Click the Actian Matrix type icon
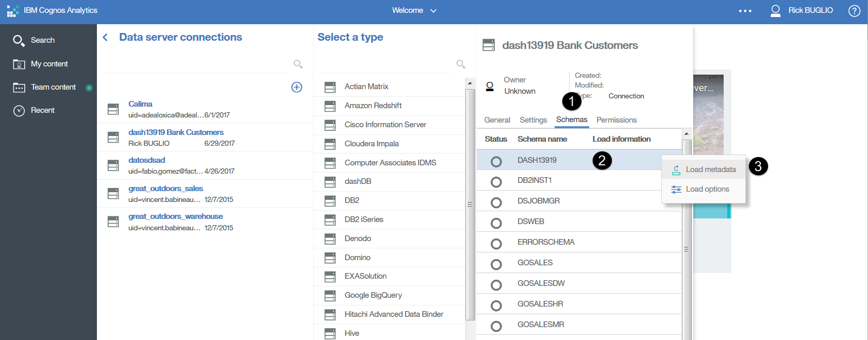The width and height of the screenshot is (868, 340). tap(330, 87)
